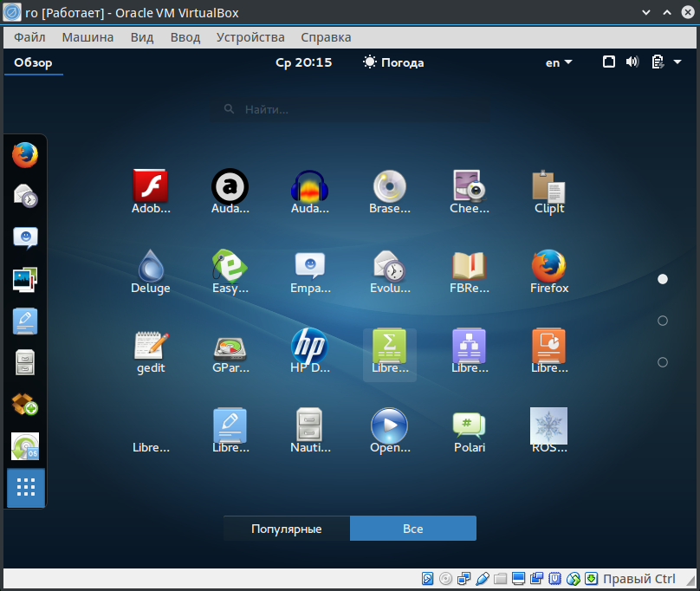700x591 pixels.
Task: Launch Audacious with black circle icon
Action: tap(230, 192)
